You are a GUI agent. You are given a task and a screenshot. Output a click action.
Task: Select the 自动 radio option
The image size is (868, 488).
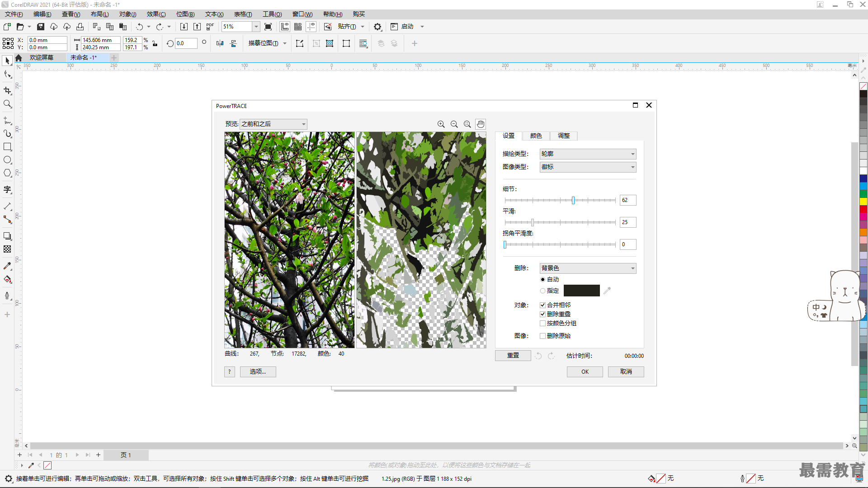pyautogui.click(x=543, y=280)
